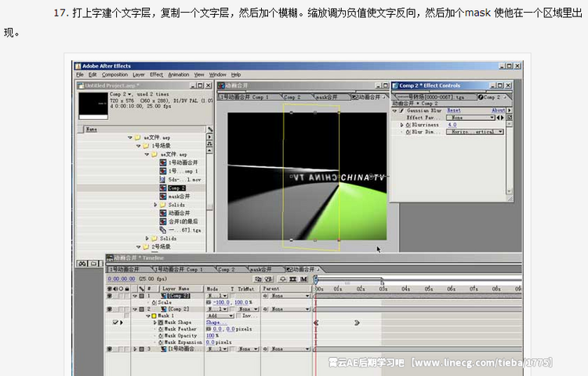Click the Comp 2 thumbnail preview in Project
Screen dimensions: 588x376
coord(93,105)
